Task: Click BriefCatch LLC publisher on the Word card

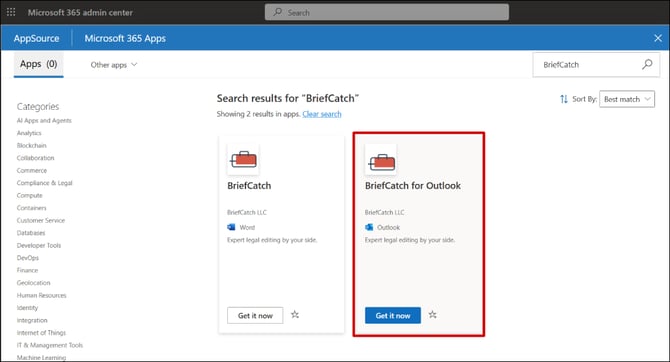Action: pyautogui.click(x=247, y=212)
